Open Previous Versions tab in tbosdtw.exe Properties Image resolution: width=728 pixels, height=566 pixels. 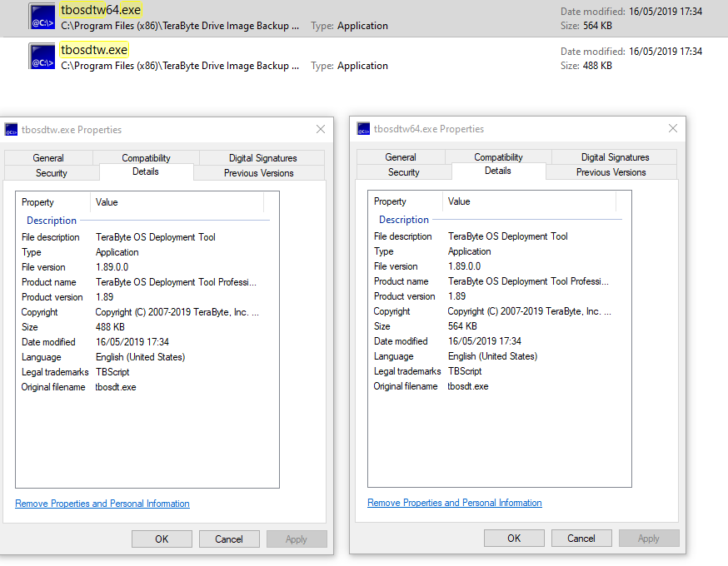(x=258, y=173)
